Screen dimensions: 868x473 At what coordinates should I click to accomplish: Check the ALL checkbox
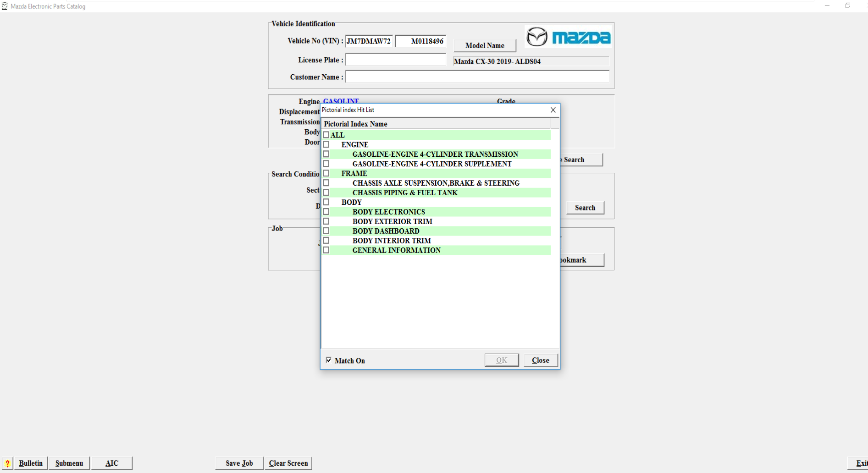point(326,135)
